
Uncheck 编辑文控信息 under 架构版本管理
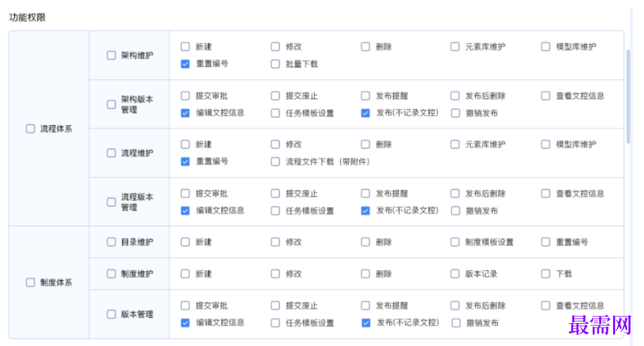pyautogui.click(x=185, y=113)
